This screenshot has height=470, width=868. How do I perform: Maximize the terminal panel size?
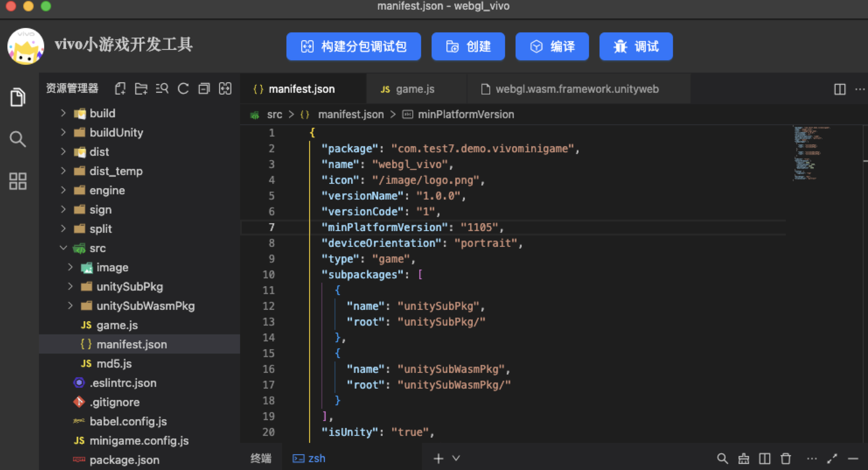point(832,459)
